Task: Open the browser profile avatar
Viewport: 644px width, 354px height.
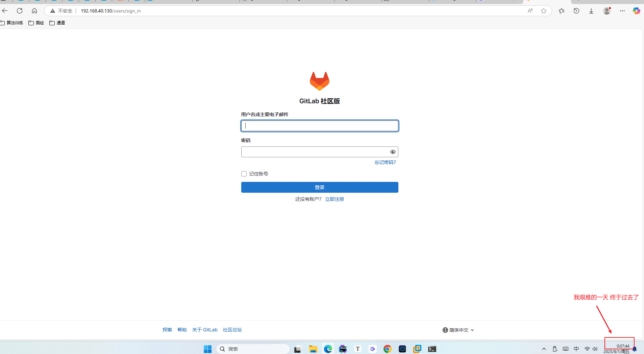Action: [x=607, y=11]
